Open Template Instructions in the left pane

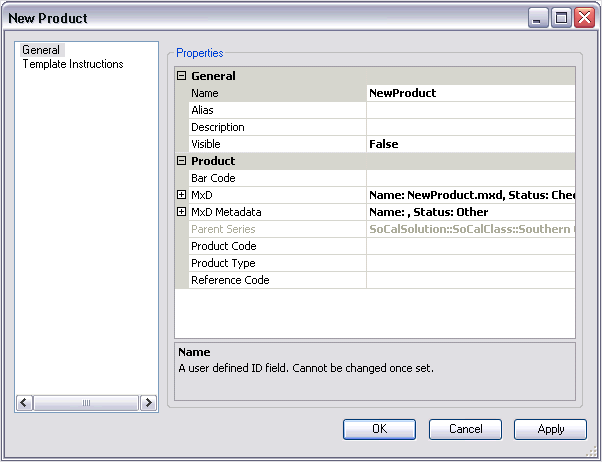(x=73, y=64)
